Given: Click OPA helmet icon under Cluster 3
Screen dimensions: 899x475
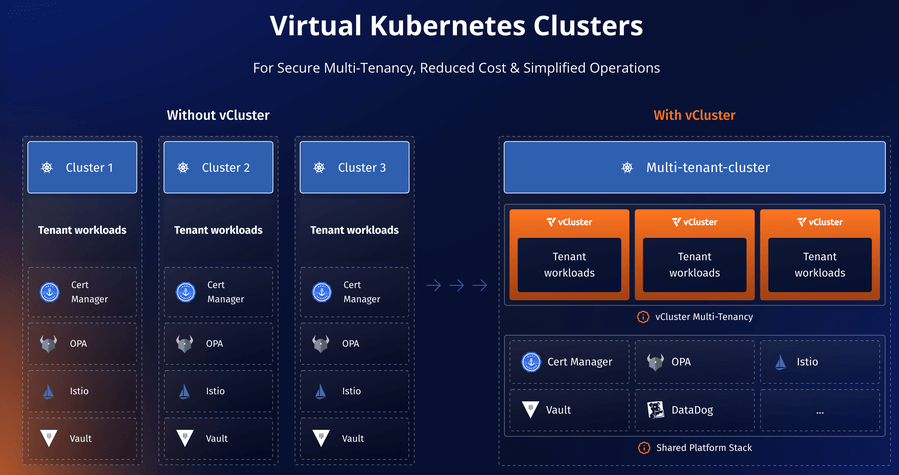Looking at the screenshot, I should (320, 344).
